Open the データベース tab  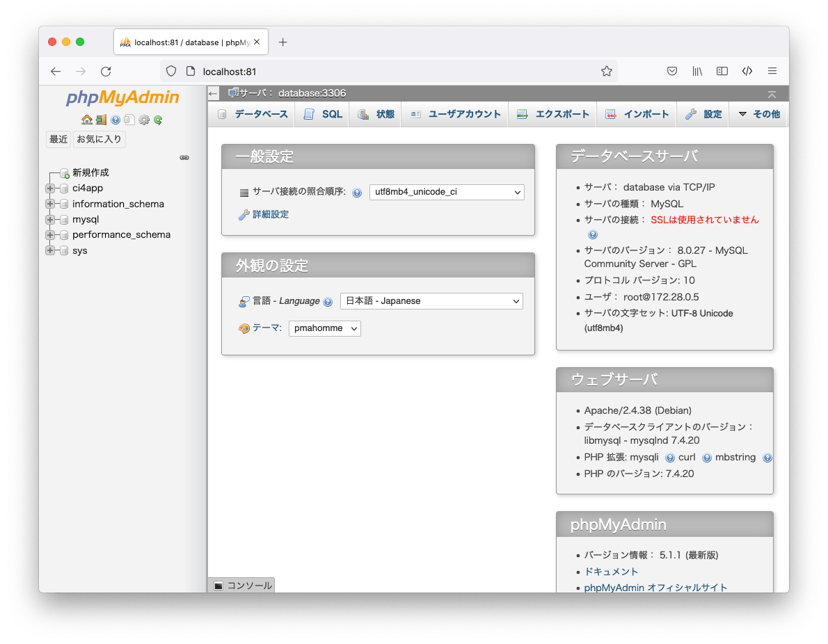pos(253,114)
